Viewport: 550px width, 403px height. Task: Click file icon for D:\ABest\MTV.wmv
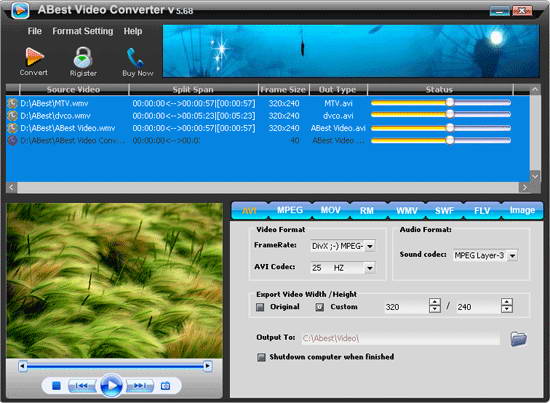point(13,103)
